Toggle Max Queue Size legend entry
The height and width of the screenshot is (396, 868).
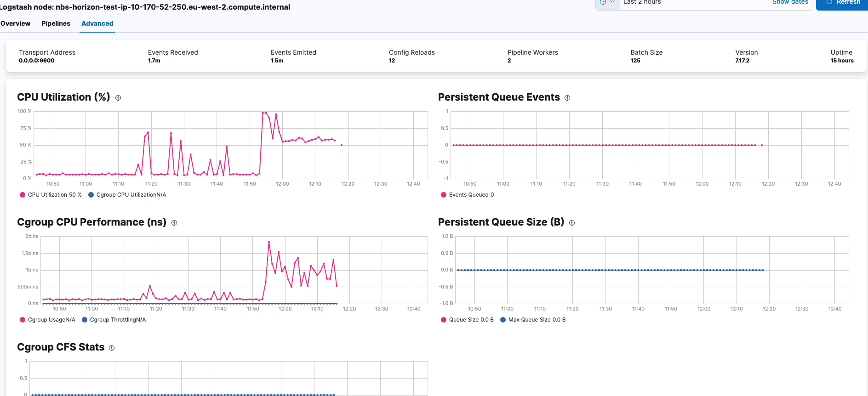pos(533,320)
